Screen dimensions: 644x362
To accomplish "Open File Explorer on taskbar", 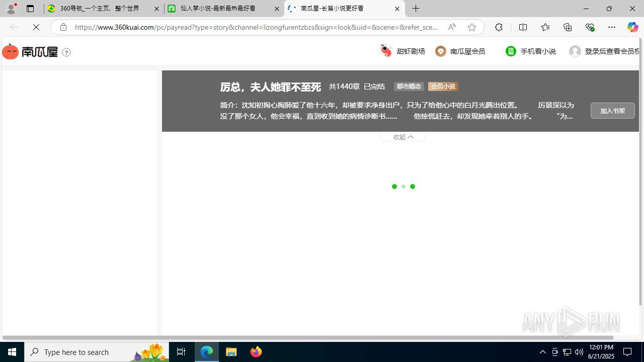I will 231,352.
